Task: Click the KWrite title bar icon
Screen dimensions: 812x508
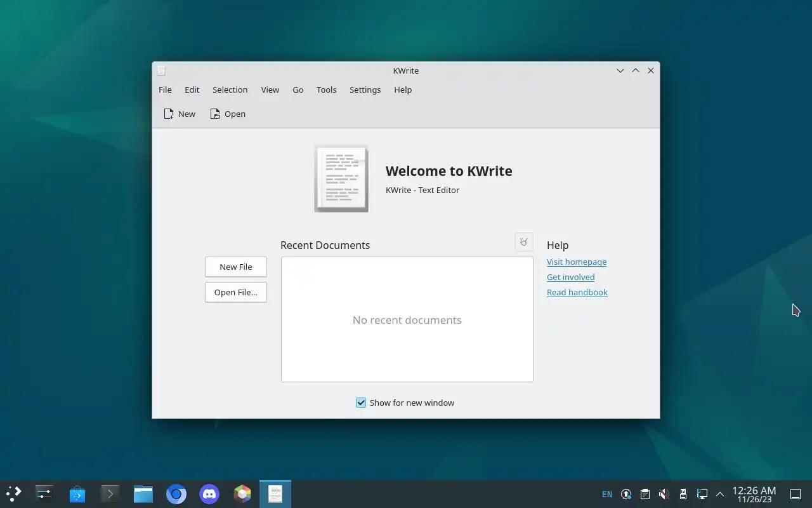Action: 161,70
